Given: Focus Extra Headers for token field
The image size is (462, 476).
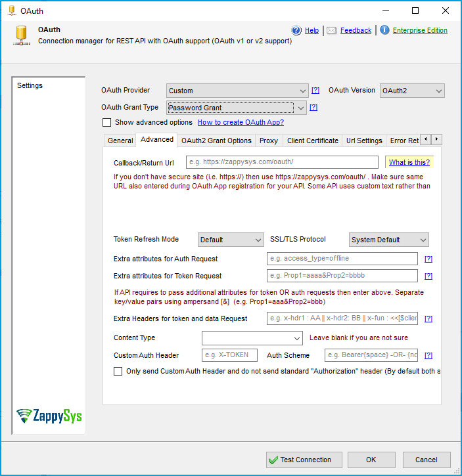Looking at the screenshot, I should (x=342, y=318).
